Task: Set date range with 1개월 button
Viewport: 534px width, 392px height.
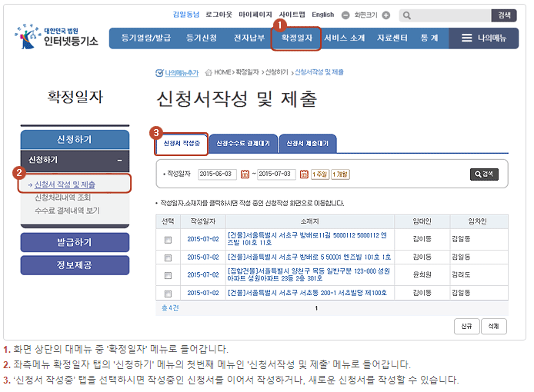Action: point(340,174)
